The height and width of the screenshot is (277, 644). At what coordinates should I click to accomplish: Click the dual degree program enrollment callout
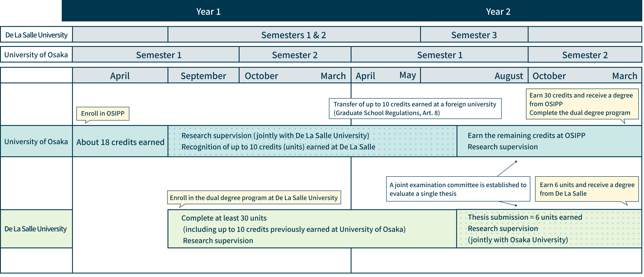[254, 197]
